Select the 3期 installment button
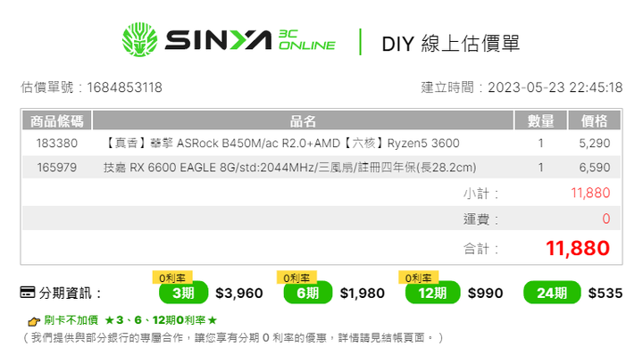 (183, 293)
